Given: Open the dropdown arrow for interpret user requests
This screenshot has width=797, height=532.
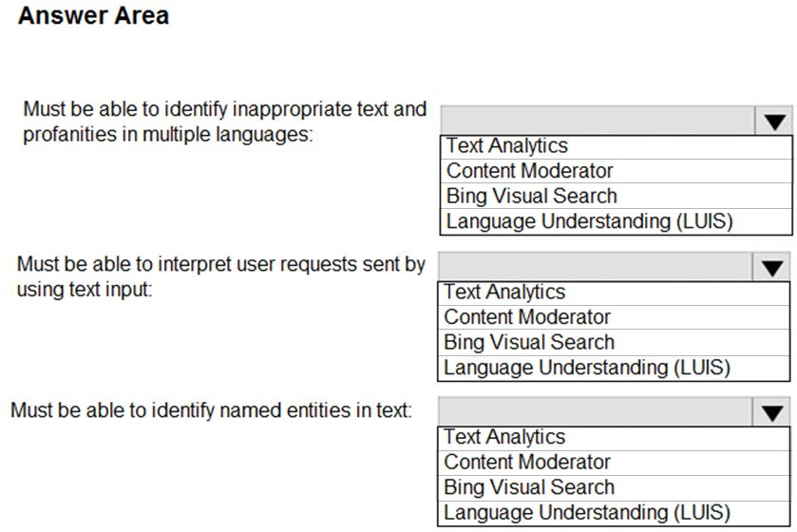Looking at the screenshot, I should coord(771,267).
